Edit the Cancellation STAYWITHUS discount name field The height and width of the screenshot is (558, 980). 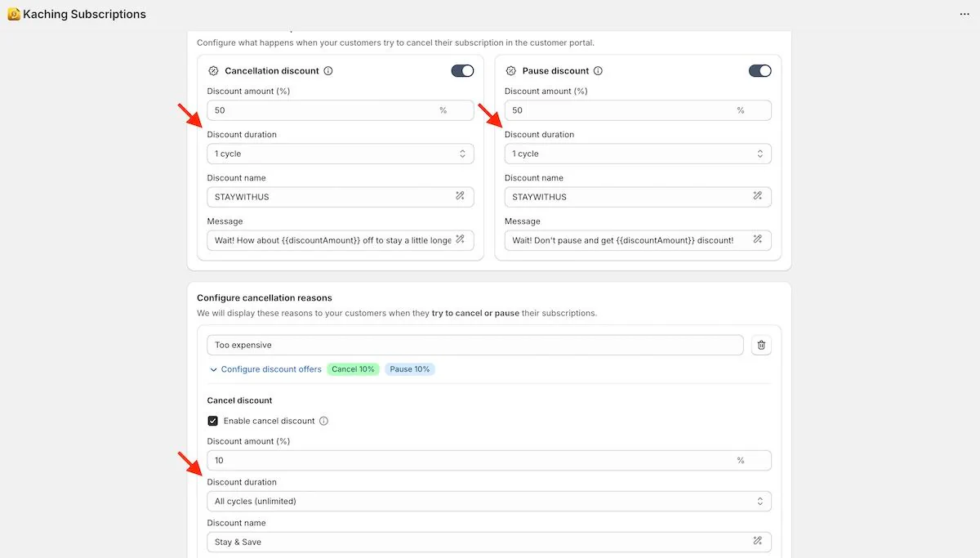click(x=341, y=197)
